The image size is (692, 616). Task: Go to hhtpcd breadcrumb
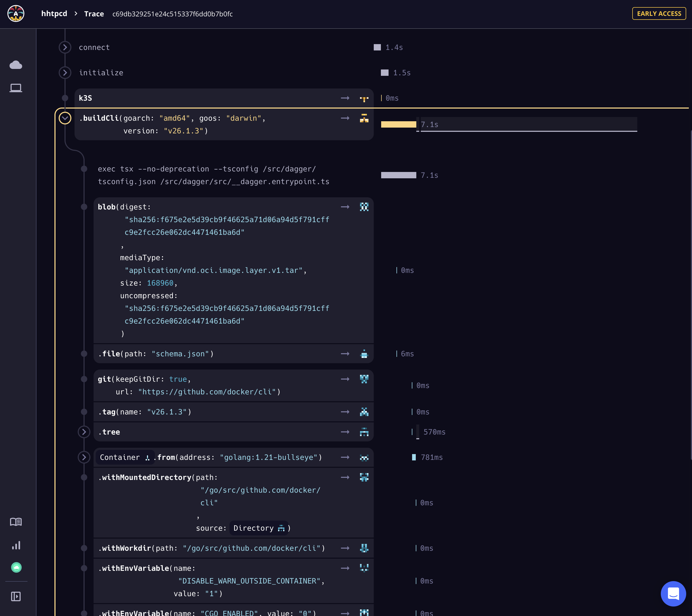(54, 13)
